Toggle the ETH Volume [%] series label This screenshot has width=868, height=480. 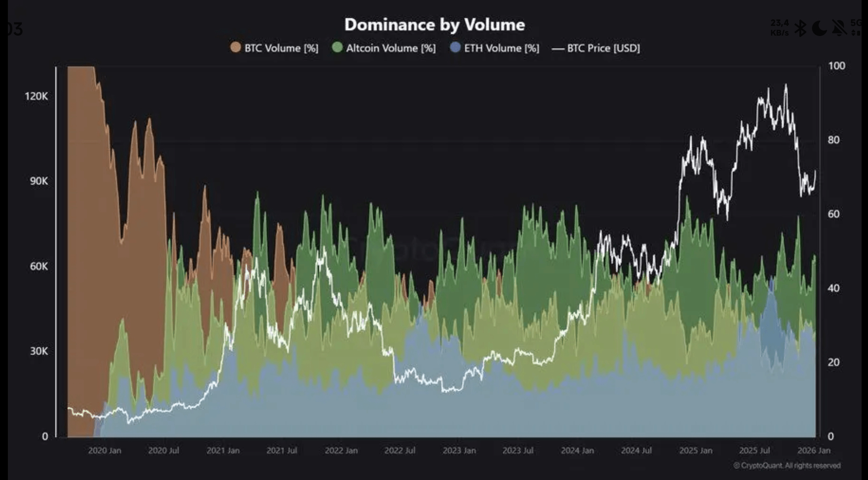tap(502, 48)
